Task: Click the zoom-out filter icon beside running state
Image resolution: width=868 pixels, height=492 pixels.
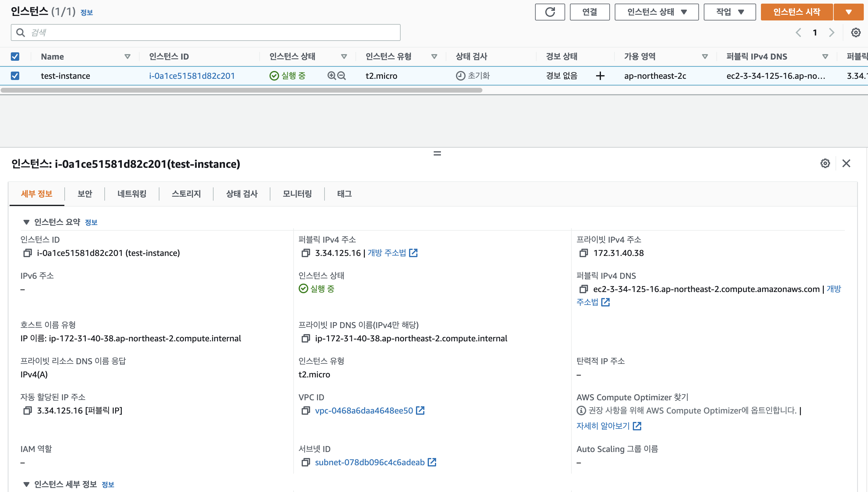Action: click(342, 76)
